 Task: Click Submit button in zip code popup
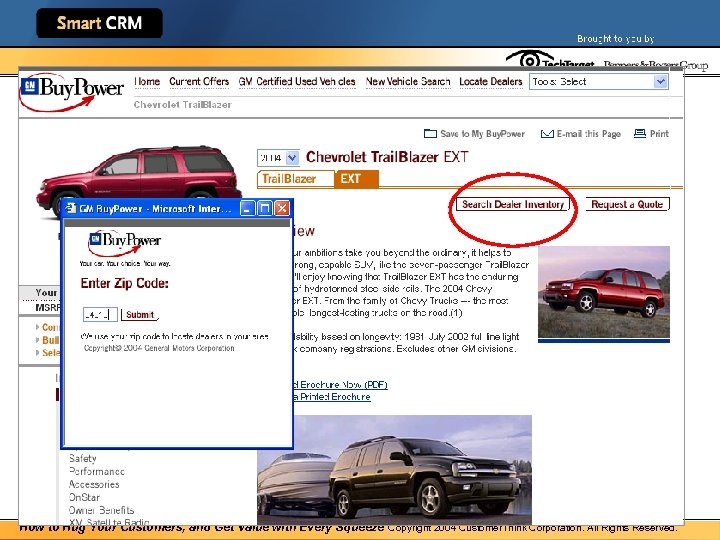[x=140, y=315]
